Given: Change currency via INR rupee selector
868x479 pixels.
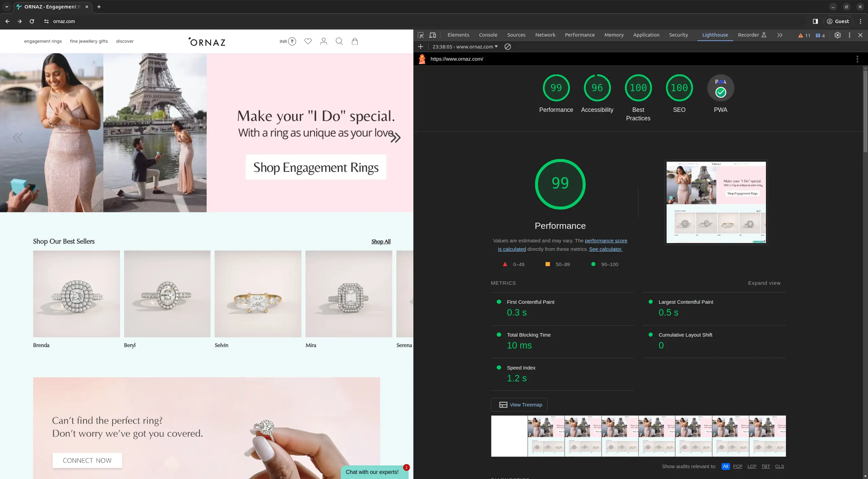Looking at the screenshot, I should pos(288,41).
